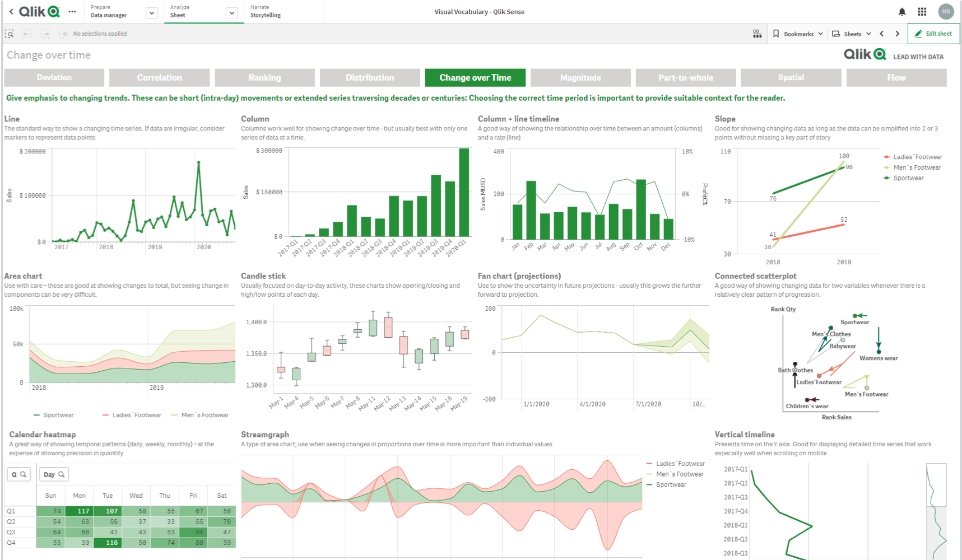
Task: Switch to the Part-to-whole tab
Action: 686,78
